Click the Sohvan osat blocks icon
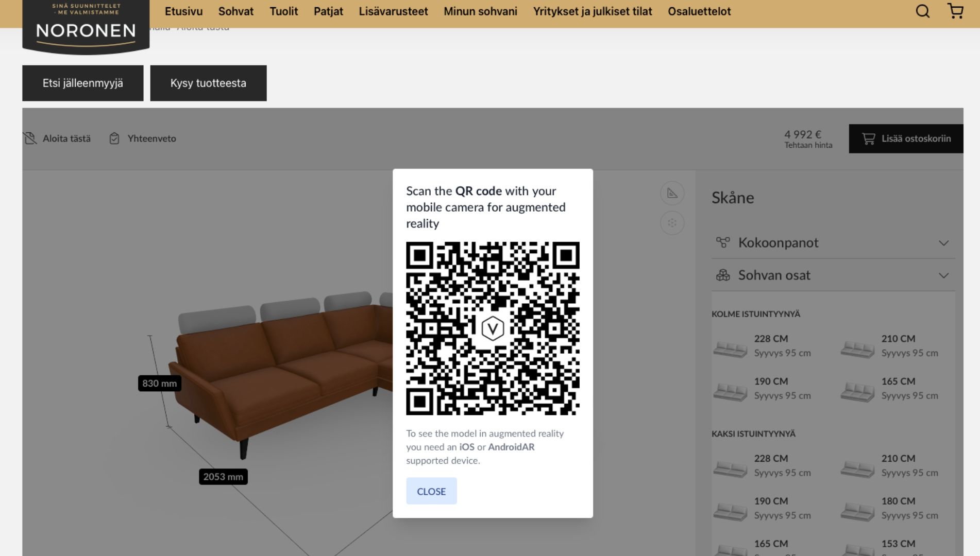 point(723,275)
